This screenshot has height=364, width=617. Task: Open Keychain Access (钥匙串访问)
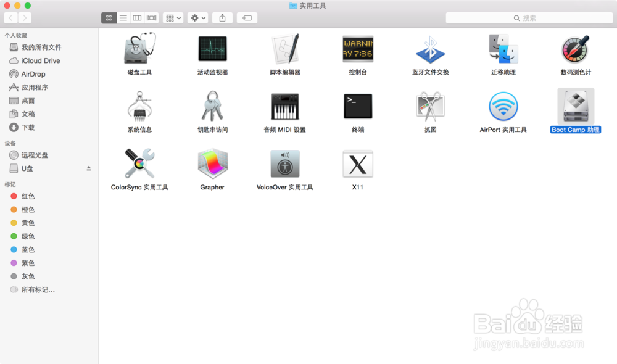[x=212, y=106]
